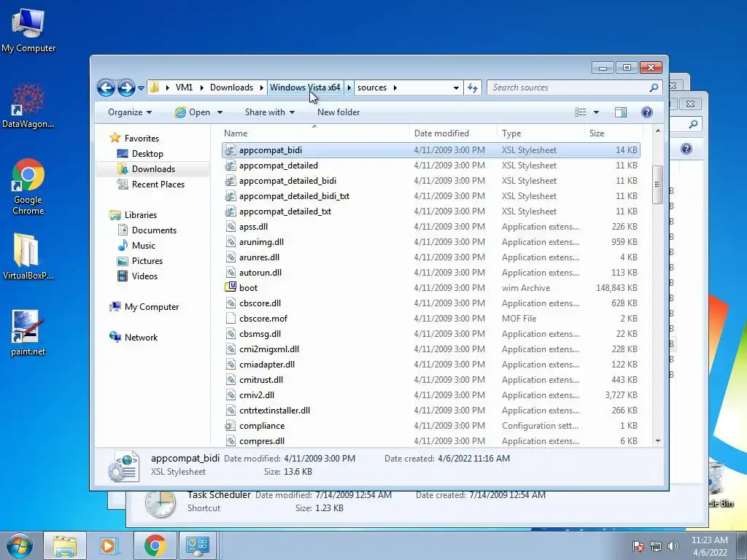Image resolution: width=747 pixels, height=560 pixels.
Task: Expand arrow between VM1 and Downloads breadcrumb
Action: [x=201, y=87]
